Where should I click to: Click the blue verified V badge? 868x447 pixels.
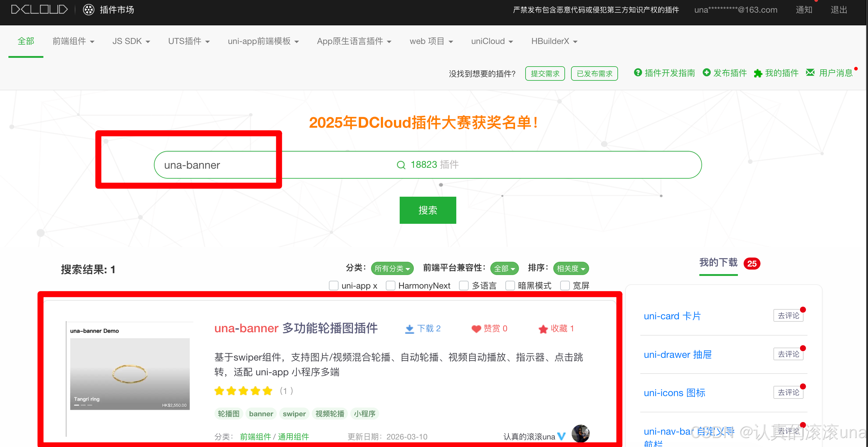(561, 436)
